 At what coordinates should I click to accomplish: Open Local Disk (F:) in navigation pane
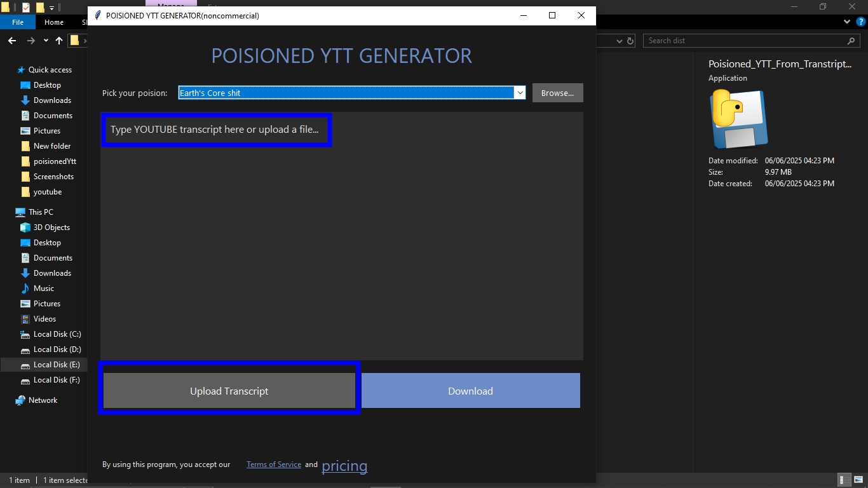pos(57,380)
